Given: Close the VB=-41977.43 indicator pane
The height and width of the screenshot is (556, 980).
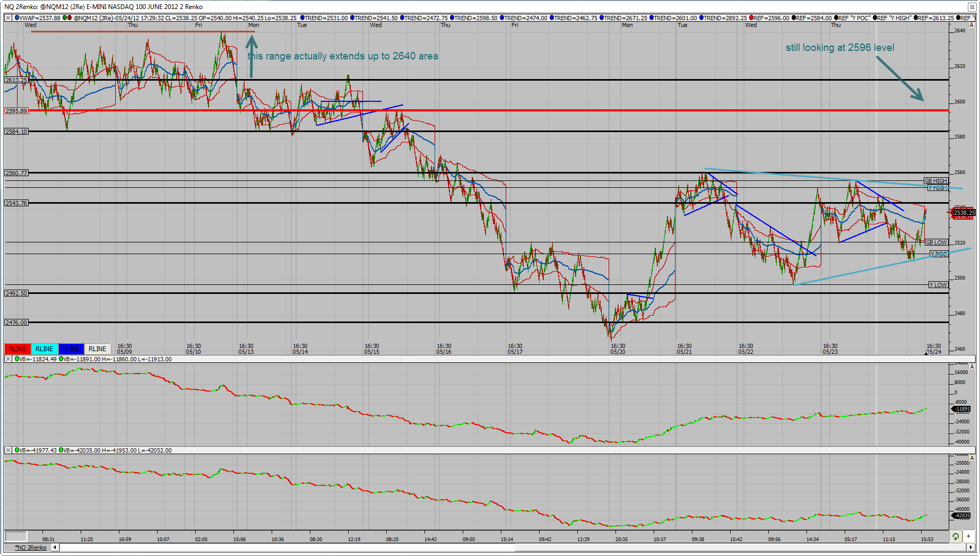Looking at the screenshot, I should (8, 450).
